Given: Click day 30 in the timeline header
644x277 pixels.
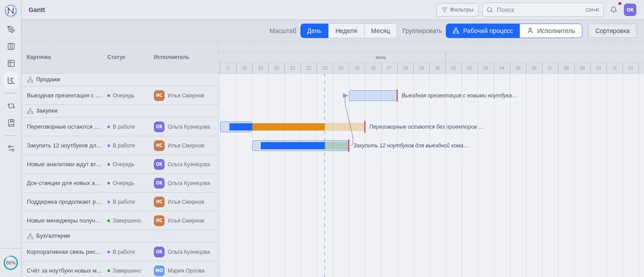Looking at the screenshot, I should [437, 68].
